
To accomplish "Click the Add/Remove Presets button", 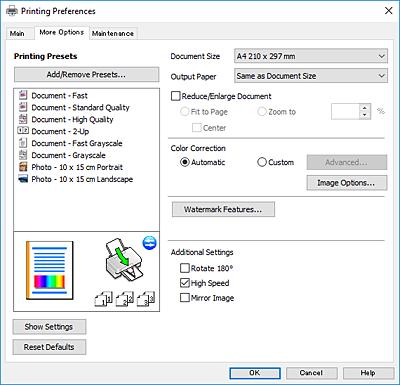I will click(x=86, y=74).
